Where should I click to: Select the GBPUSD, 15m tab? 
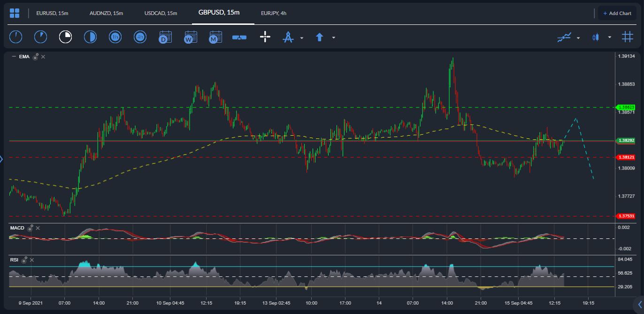click(x=219, y=12)
